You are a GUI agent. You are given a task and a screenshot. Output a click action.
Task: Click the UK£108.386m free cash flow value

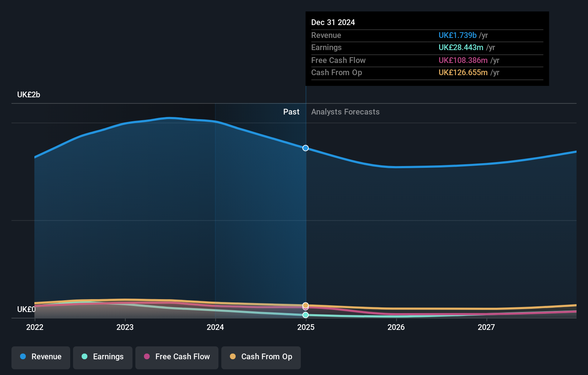463,60
